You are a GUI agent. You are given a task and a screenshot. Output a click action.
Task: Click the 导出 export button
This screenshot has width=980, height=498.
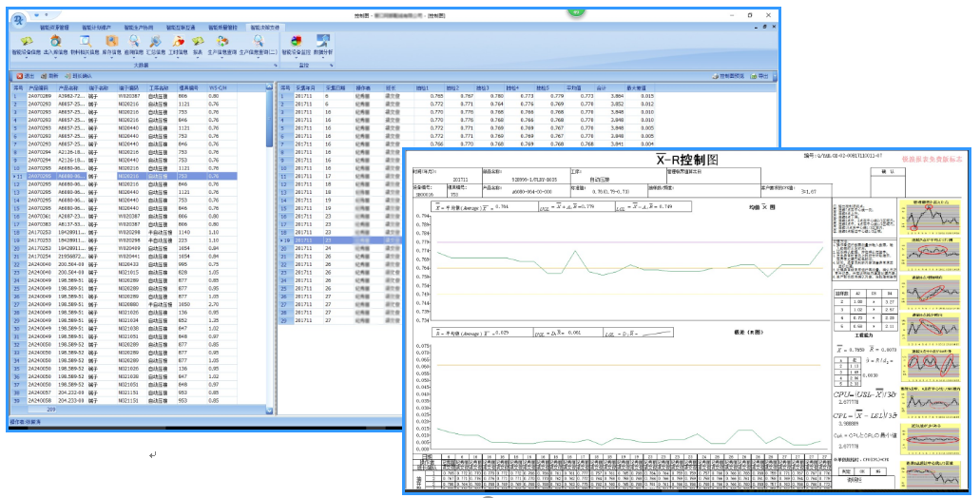click(x=761, y=75)
